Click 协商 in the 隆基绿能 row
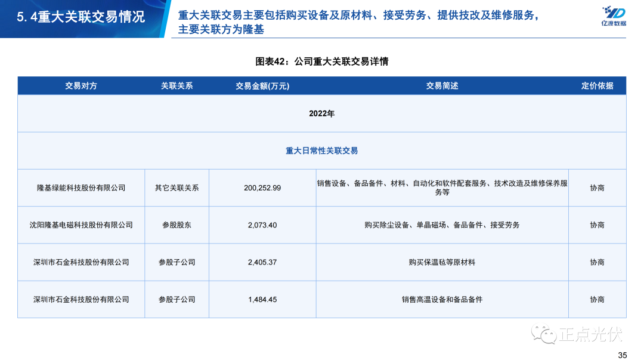 [597, 188]
